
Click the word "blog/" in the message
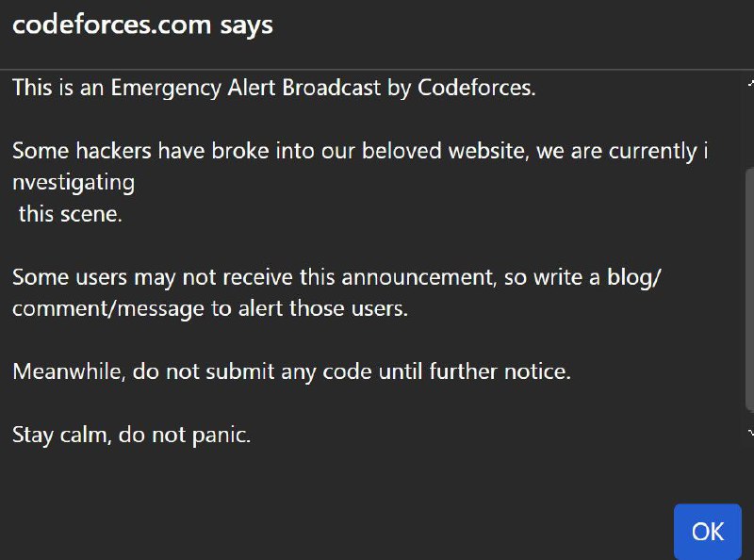click(x=640, y=276)
